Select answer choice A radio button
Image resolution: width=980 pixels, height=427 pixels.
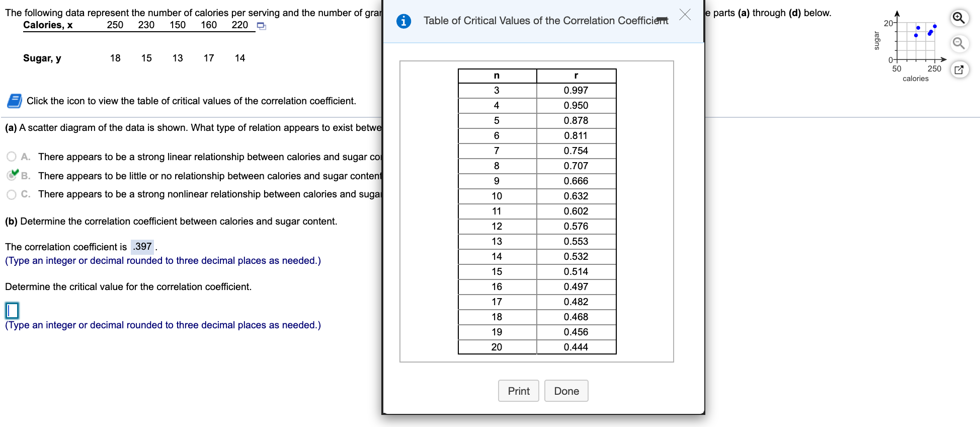tap(11, 156)
